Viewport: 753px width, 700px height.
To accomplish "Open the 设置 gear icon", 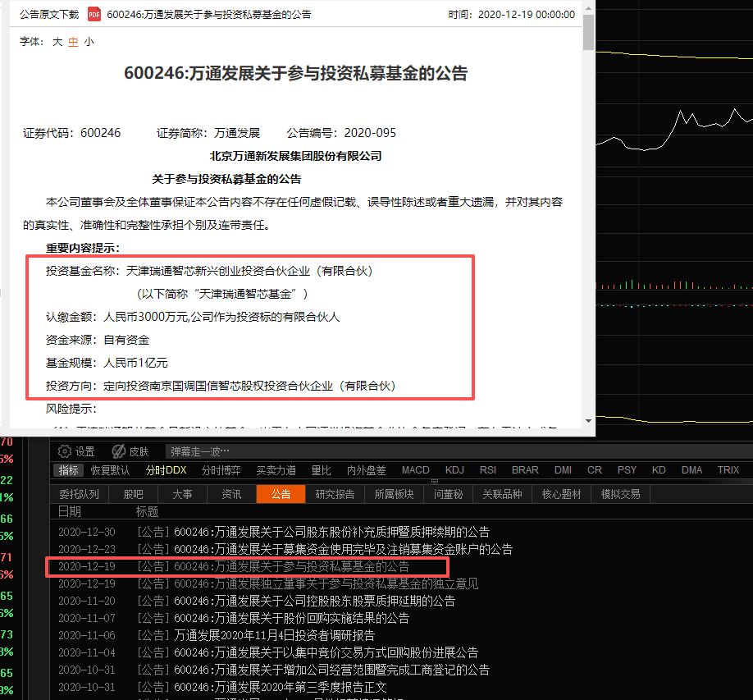I will [x=64, y=451].
